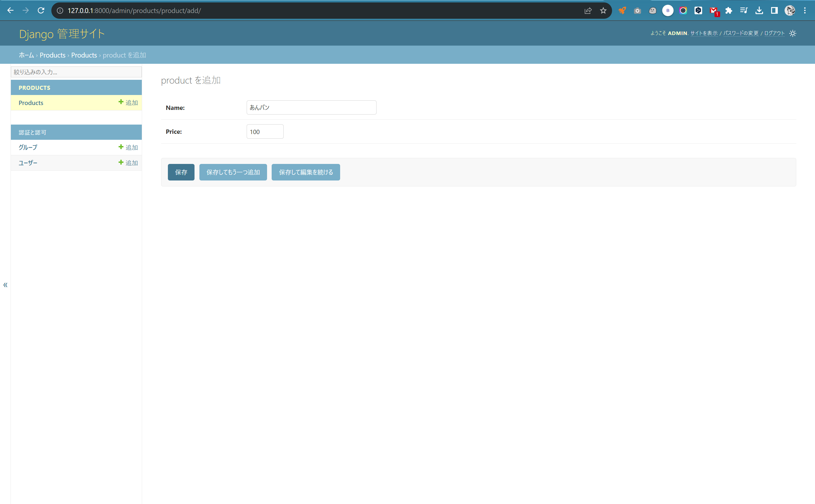815x504 pixels.
Task: Click 保存してもう一つ追加 button
Action: pyautogui.click(x=233, y=172)
